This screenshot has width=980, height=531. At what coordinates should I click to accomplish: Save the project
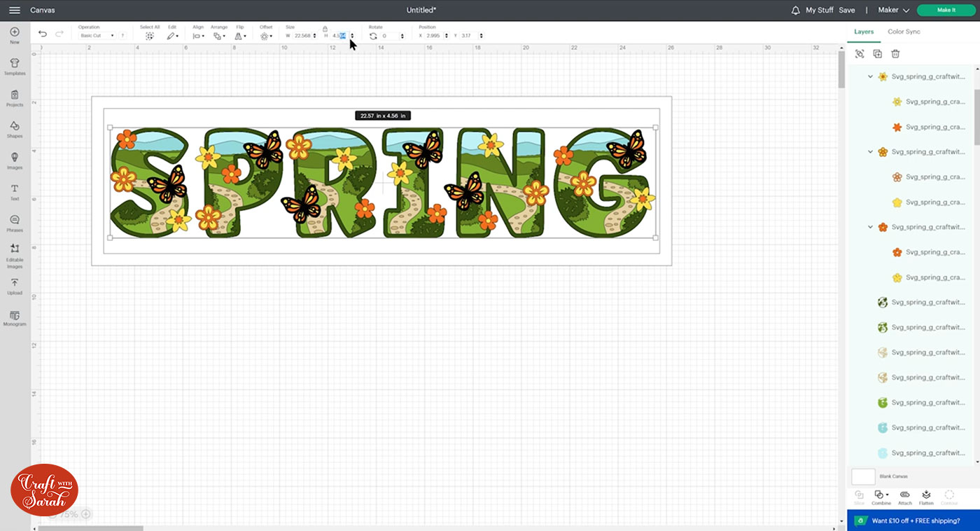pyautogui.click(x=847, y=11)
